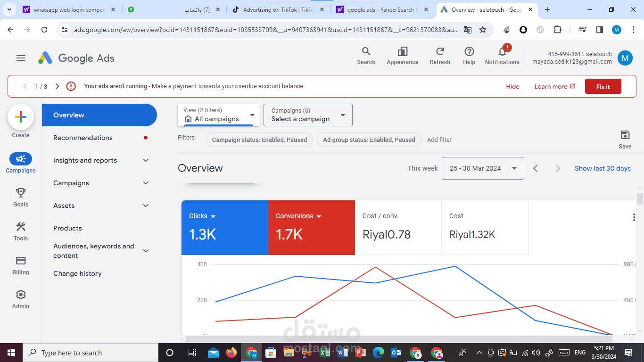This screenshot has width=644, height=362.
Task: Select Overview in the navigation menu
Action: point(99,115)
